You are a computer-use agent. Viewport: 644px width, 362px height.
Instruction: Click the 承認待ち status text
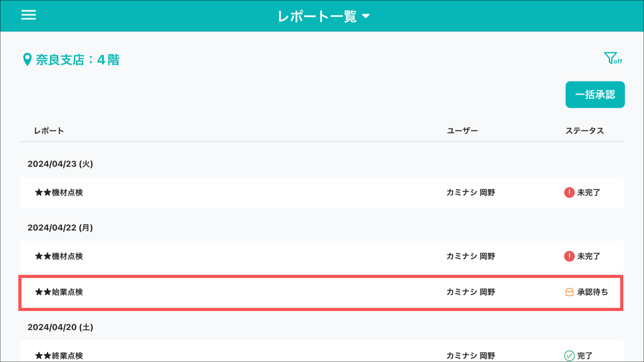click(592, 292)
